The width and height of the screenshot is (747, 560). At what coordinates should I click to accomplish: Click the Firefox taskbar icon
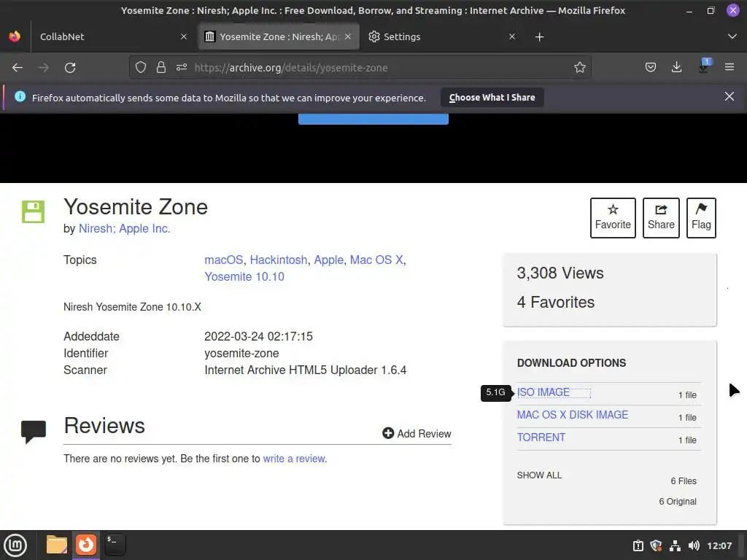pyautogui.click(x=86, y=545)
